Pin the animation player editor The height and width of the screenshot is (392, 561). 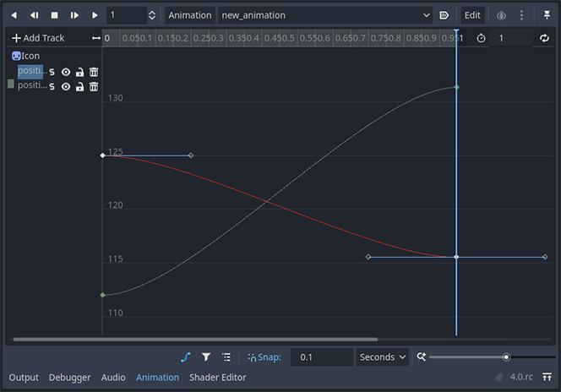pyautogui.click(x=547, y=15)
